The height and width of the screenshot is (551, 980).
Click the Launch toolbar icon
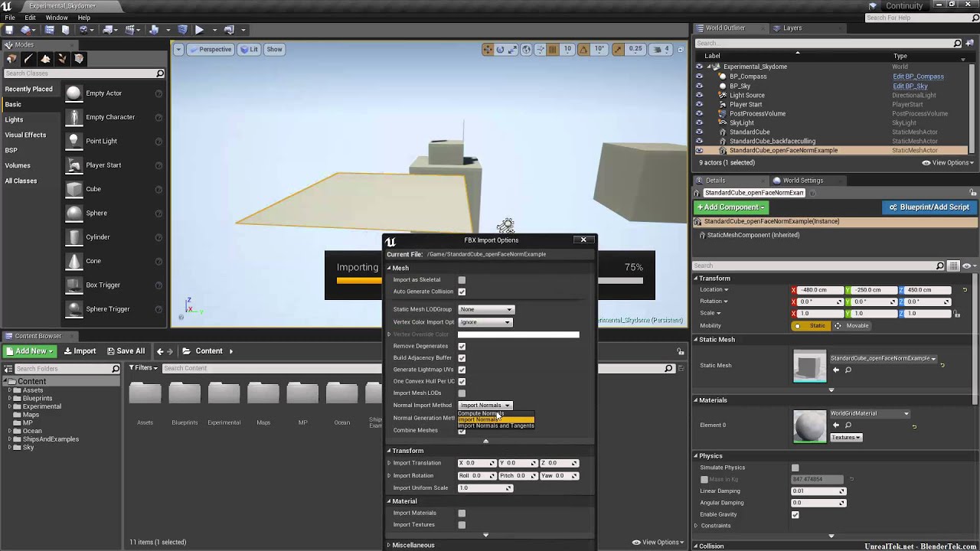pyautogui.click(x=229, y=30)
